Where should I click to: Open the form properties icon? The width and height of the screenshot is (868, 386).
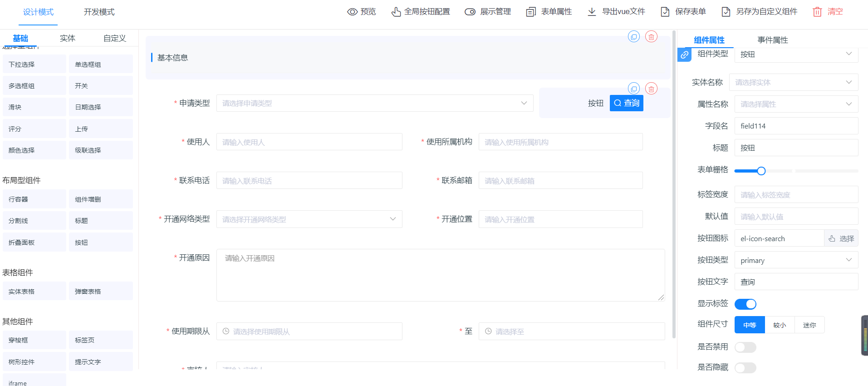pos(531,12)
